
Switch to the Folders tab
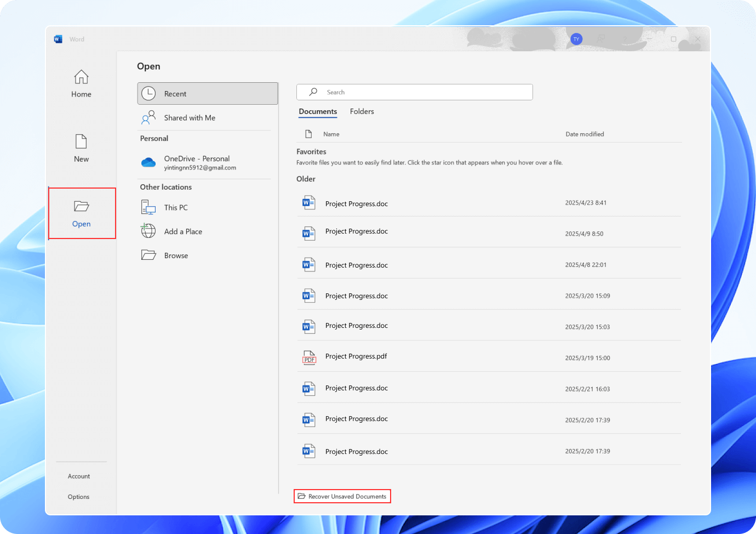(x=362, y=111)
